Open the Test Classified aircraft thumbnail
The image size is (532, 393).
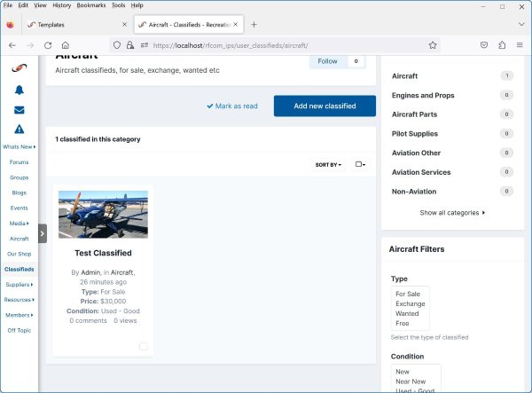pyautogui.click(x=103, y=214)
